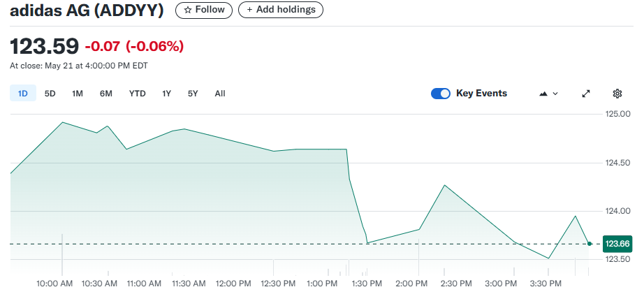Viewport: 644px width, 301px height.
Task: Click the 1:30 PM axis label
Action: click(367, 284)
